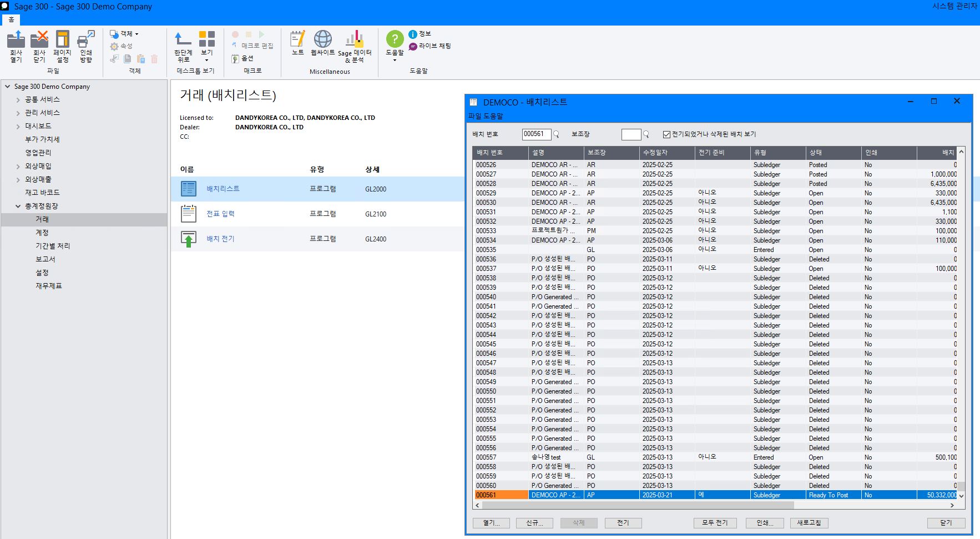The image size is (980, 539).
Task: Open 웹싸이트 globe icon
Action: coord(322,43)
